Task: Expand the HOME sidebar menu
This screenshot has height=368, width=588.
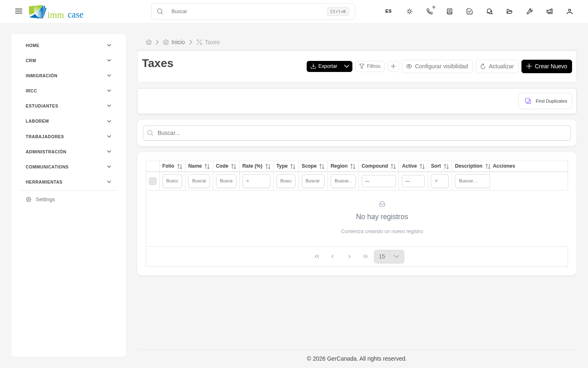Action: click(69, 45)
